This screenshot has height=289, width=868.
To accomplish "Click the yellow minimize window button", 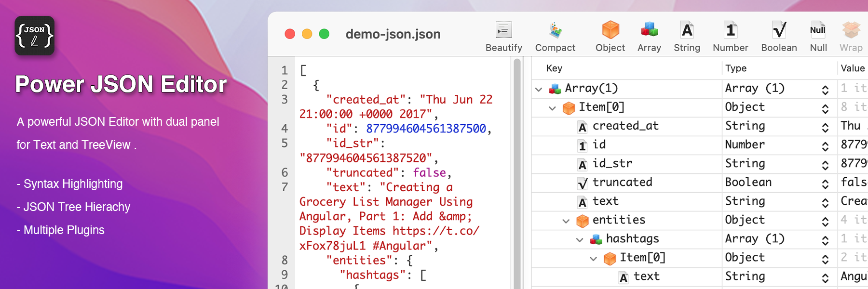I will coord(307,34).
